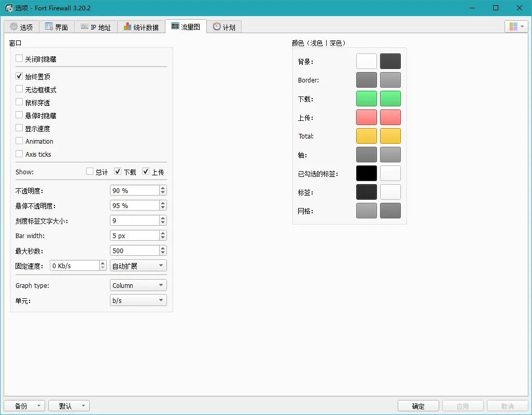This screenshot has width=532, height=415.
Task: Click the 界面 tab window icon
Action: pyautogui.click(x=49, y=26)
